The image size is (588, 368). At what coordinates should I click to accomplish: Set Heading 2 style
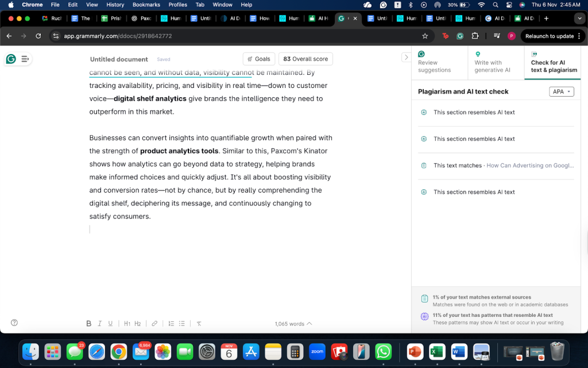pyautogui.click(x=138, y=324)
